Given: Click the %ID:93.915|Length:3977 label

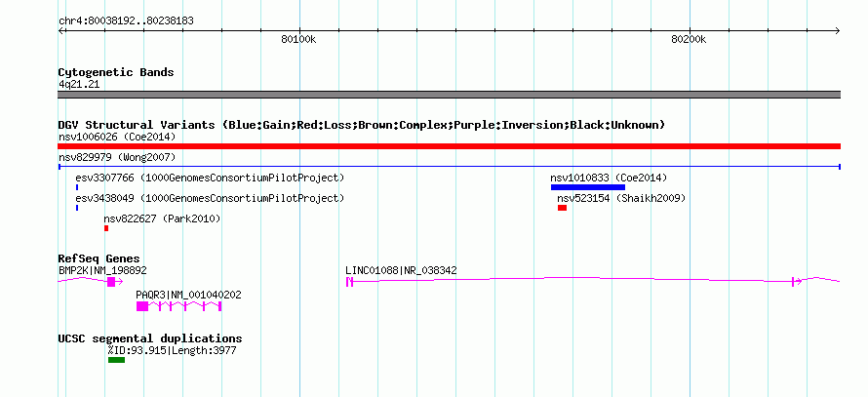Looking at the screenshot, I should [173, 350].
